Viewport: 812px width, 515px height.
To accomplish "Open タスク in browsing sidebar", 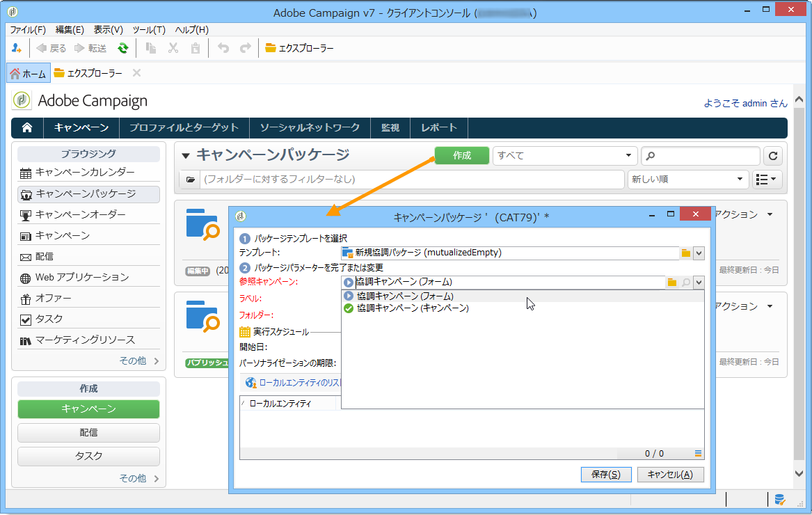I will [88, 319].
